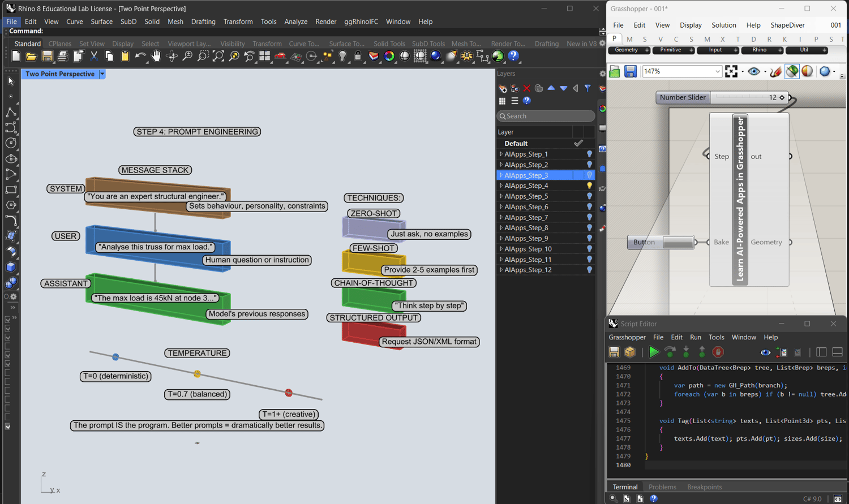
Task: Click the padlock Lock icon in toolbar
Action: tap(358, 56)
